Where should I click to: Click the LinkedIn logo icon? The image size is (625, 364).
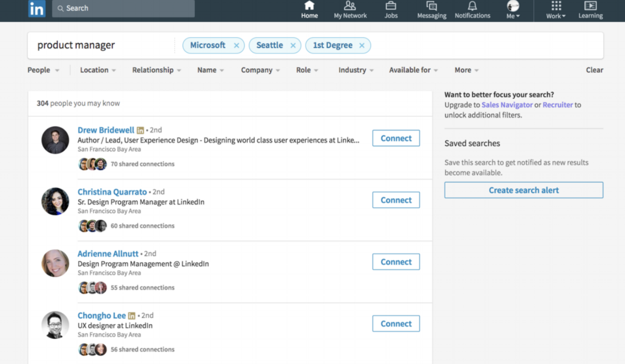point(37,8)
